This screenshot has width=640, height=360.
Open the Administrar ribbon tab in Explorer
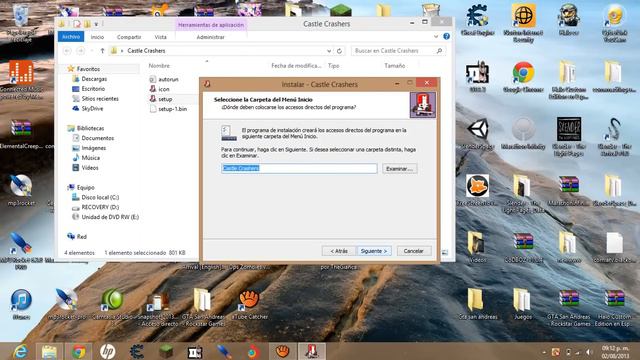tap(211, 37)
